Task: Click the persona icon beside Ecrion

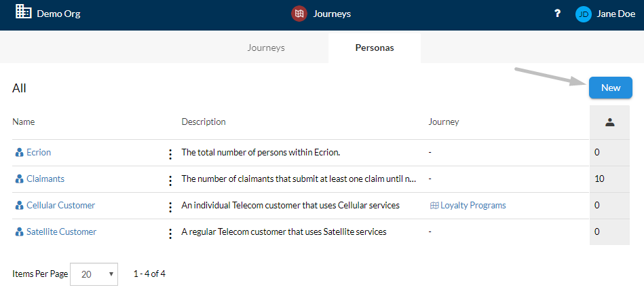Action: [x=19, y=153]
